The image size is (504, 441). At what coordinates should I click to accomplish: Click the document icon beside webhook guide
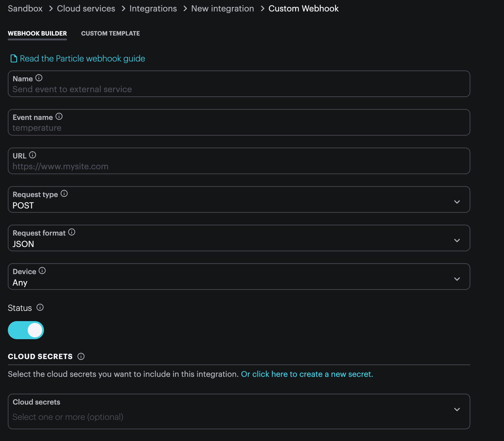point(14,58)
